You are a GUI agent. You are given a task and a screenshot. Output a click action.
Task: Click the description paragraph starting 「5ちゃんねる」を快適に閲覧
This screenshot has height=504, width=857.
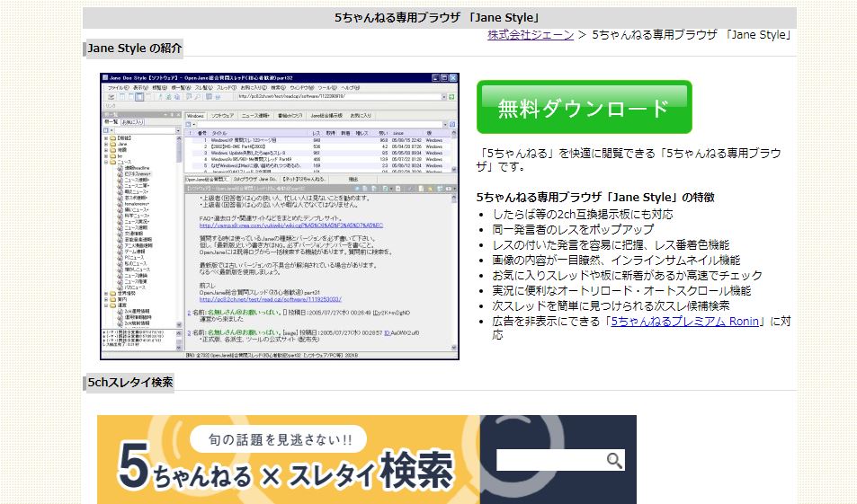[x=629, y=160]
